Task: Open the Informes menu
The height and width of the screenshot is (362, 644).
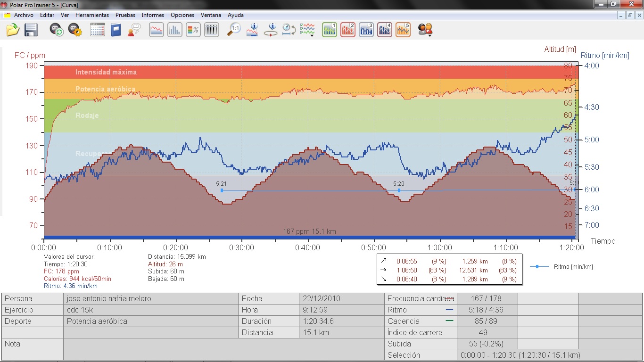Action: (x=153, y=15)
